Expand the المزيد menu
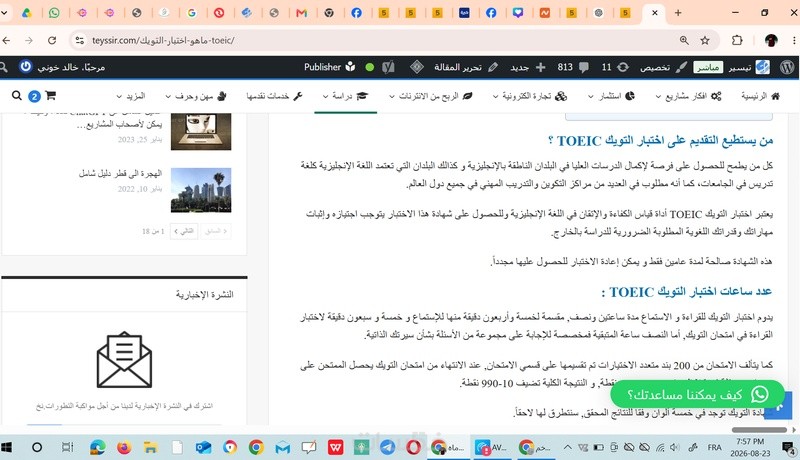This screenshot has height=460, width=800. click(131, 96)
